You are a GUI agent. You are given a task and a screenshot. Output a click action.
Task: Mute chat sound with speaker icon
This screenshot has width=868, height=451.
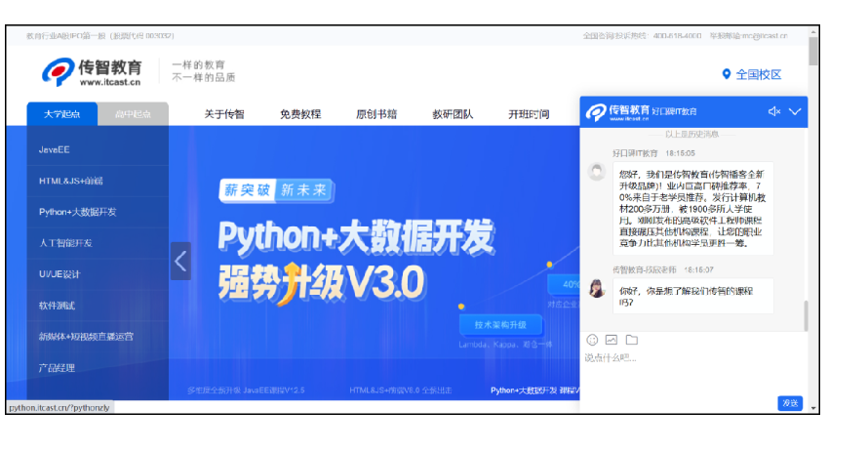(x=774, y=111)
